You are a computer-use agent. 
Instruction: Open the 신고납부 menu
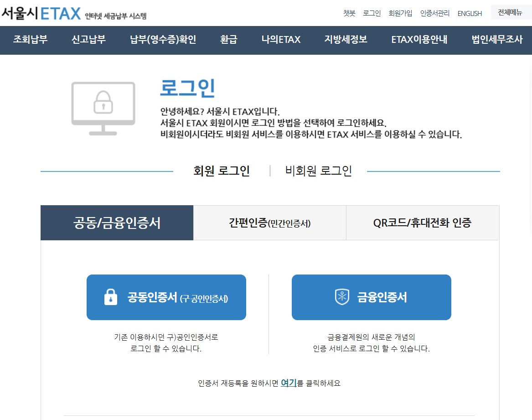pos(88,40)
